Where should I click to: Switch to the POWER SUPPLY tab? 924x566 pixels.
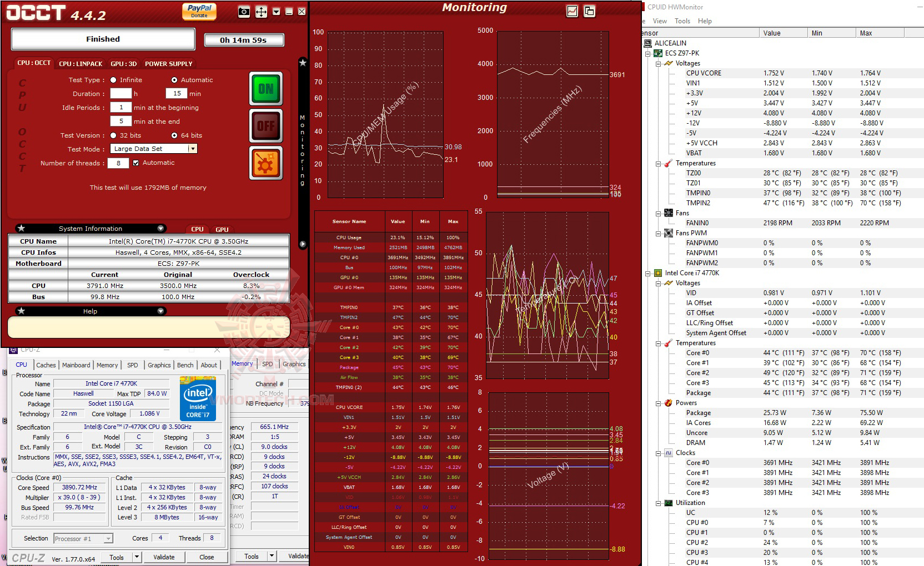(168, 64)
